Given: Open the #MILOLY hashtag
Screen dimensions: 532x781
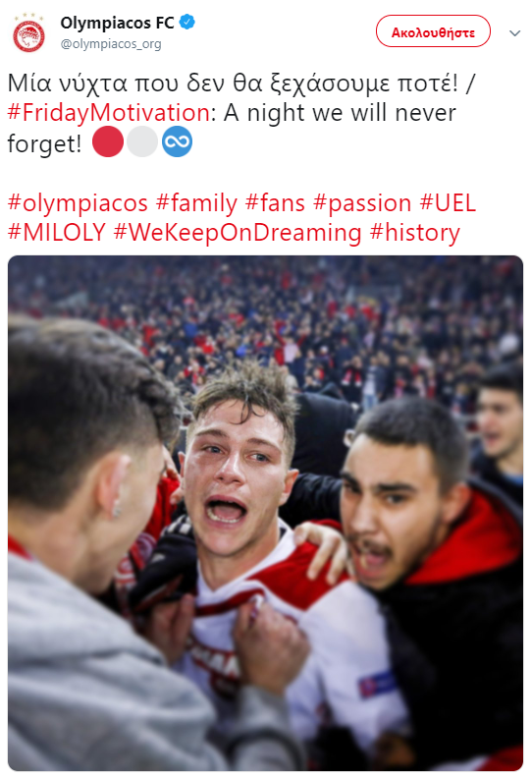Looking at the screenshot, I should (57, 233).
